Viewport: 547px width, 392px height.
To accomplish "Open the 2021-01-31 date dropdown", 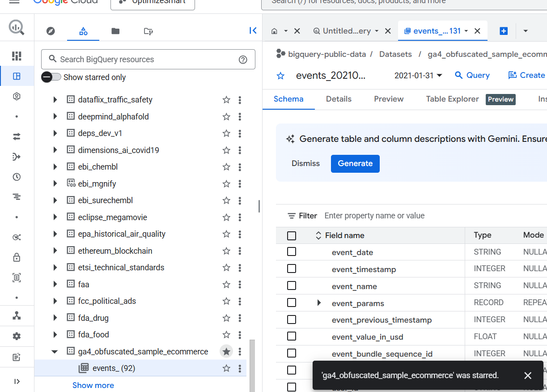I will [418, 76].
